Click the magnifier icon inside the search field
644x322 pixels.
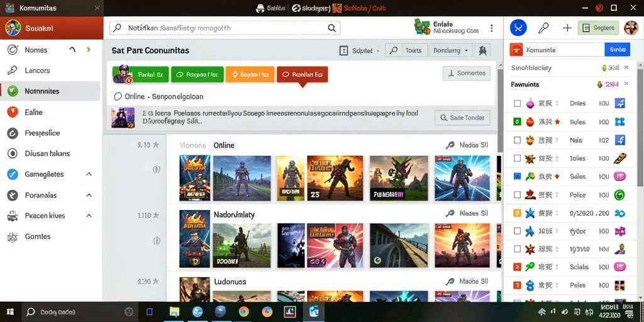[331, 28]
